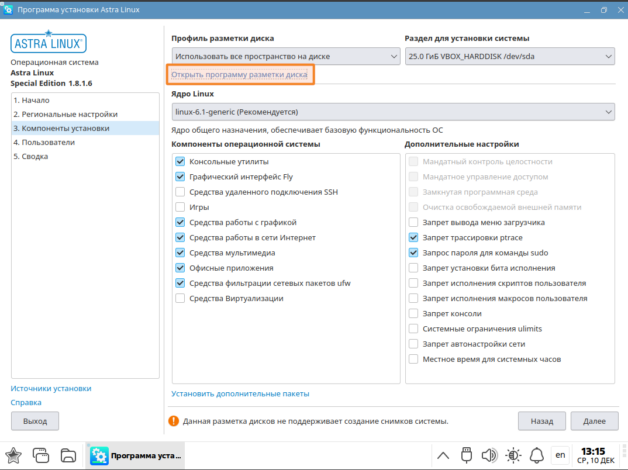Show hidden tray icons arrow

point(443,456)
